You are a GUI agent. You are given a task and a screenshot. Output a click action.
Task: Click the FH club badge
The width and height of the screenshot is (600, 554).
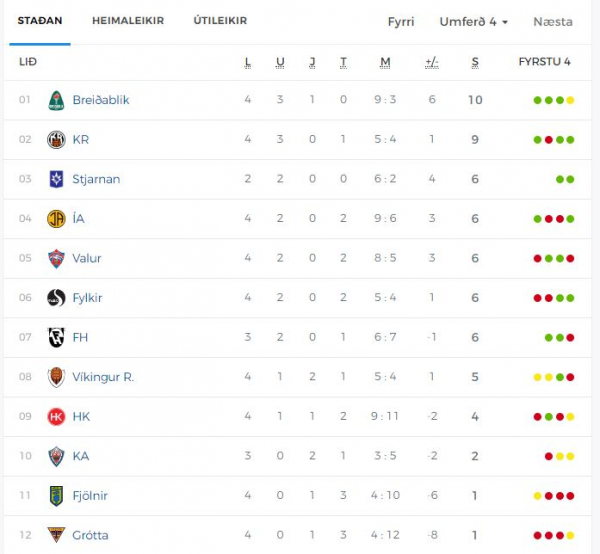(x=56, y=337)
